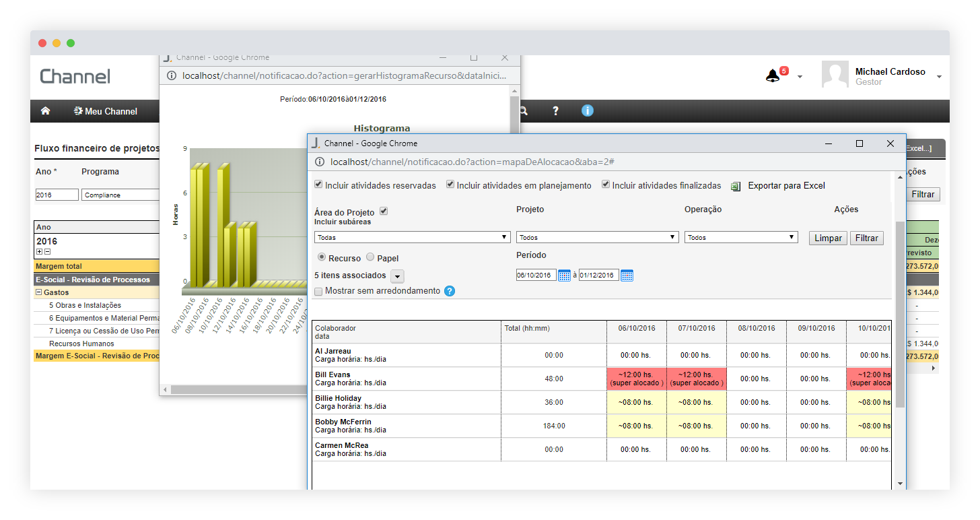Click the search magnifier icon in navbar
Image resolution: width=980 pixels, height=520 pixels.
click(524, 111)
